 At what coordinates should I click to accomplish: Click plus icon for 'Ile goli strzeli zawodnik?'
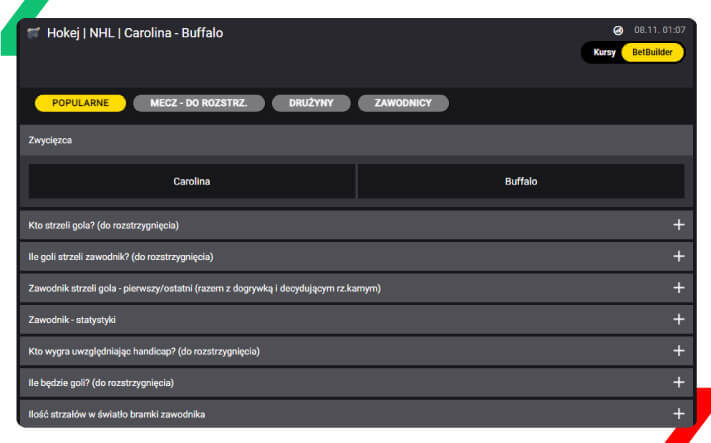678,257
